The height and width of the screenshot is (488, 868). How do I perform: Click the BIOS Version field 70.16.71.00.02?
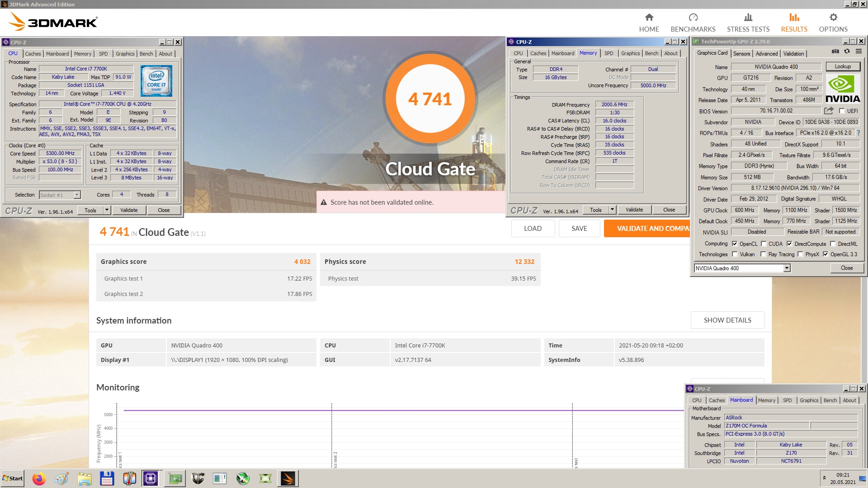click(x=776, y=111)
